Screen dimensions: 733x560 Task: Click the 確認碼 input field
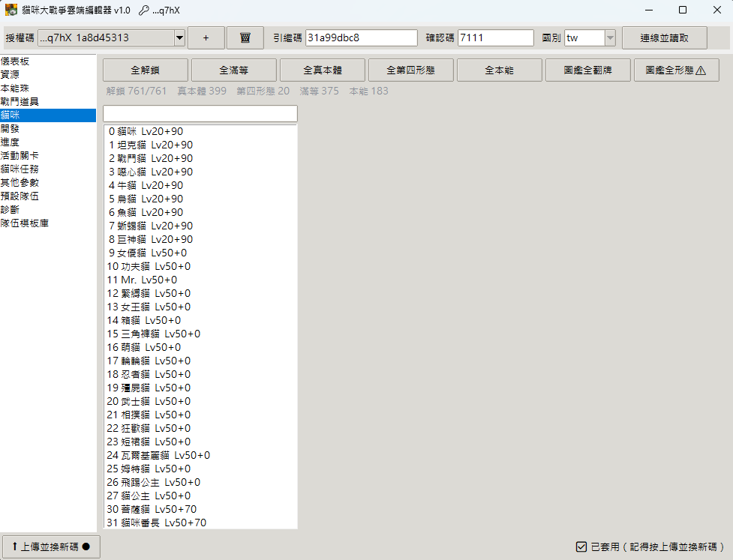495,37
